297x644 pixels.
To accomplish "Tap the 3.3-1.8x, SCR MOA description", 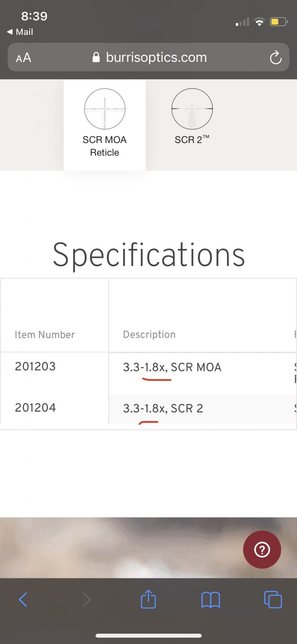I will 172,367.
